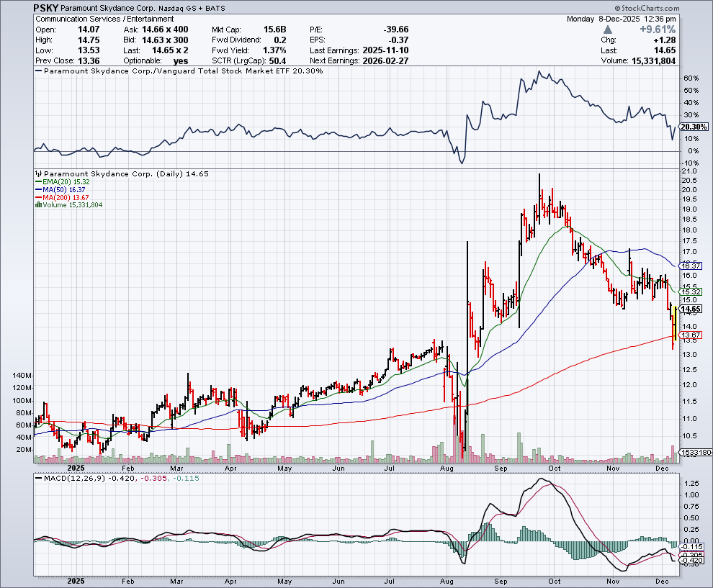Click the MACD(12,26,9) indicator label
The height and width of the screenshot is (588, 713).
point(69,479)
